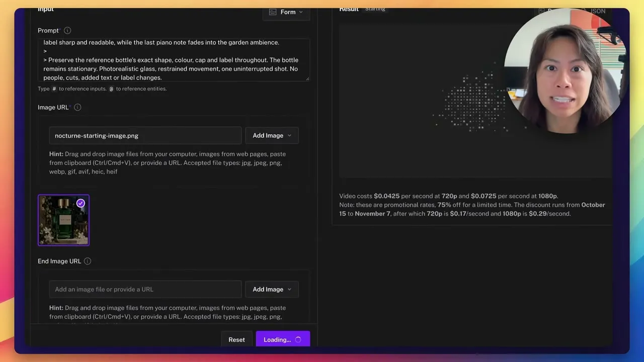
Task: Select the perfume bottle image thumbnail
Action: 63,220
